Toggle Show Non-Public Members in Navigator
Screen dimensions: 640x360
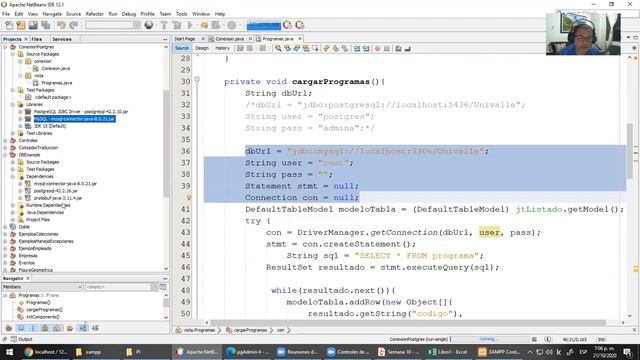tap(45, 328)
